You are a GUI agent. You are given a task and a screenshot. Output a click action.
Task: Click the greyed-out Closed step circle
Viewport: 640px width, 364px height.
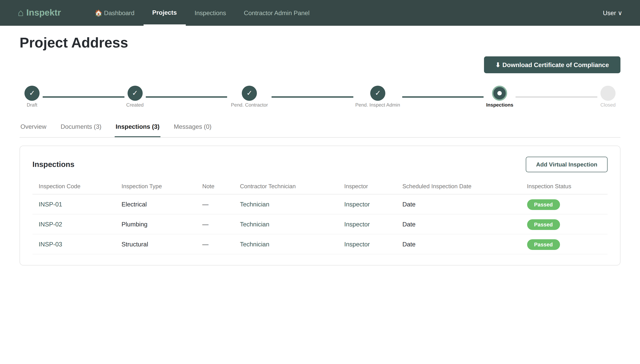point(608,93)
